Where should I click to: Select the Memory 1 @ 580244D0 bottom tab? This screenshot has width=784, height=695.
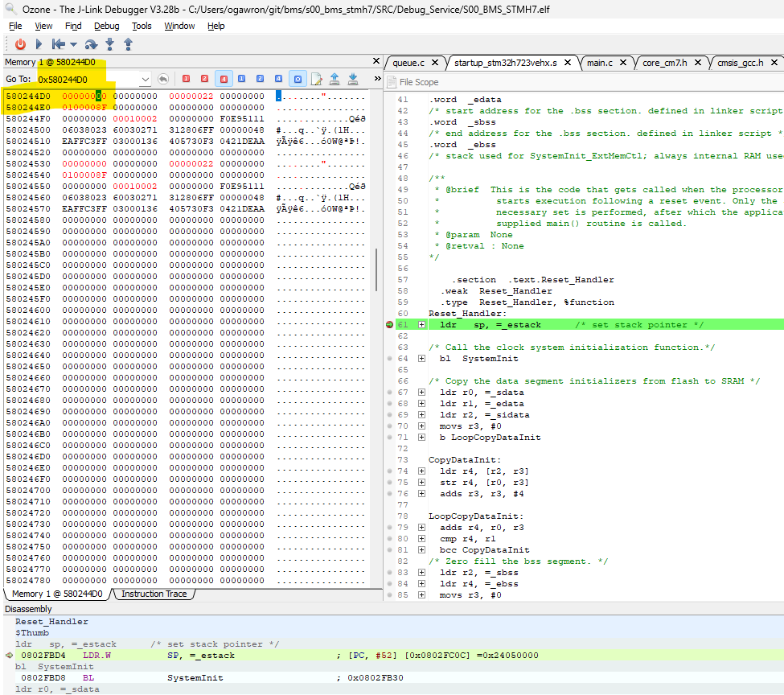57,594
